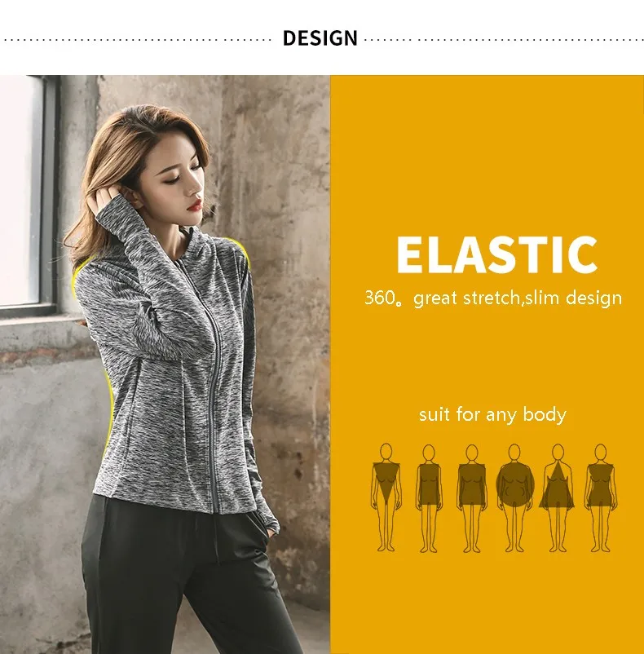Viewport: 644px width, 654px height.
Task: Choose the wide rectangle body shape figure
Action: coord(472,498)
